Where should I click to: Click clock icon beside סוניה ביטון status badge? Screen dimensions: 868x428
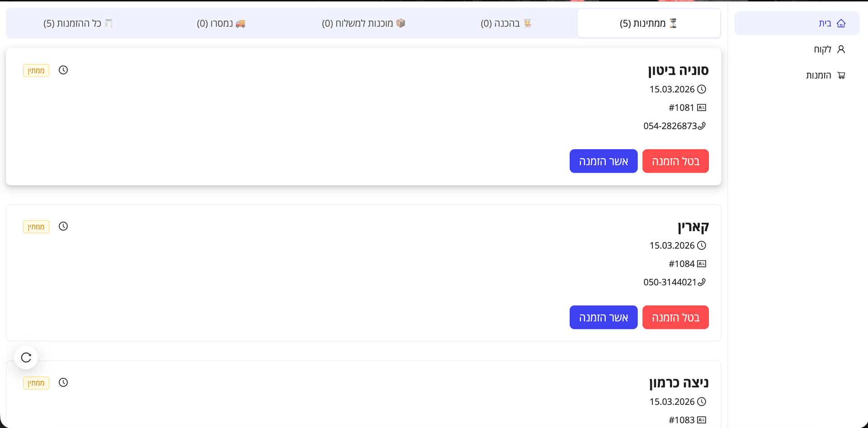[x=63, y=70]
